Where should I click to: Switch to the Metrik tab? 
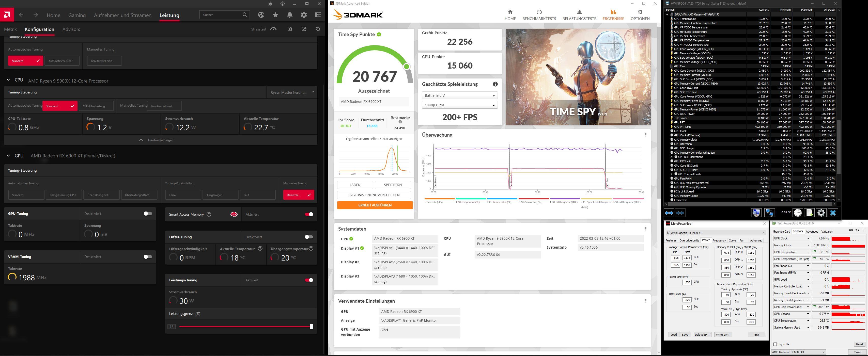[10, 29]
